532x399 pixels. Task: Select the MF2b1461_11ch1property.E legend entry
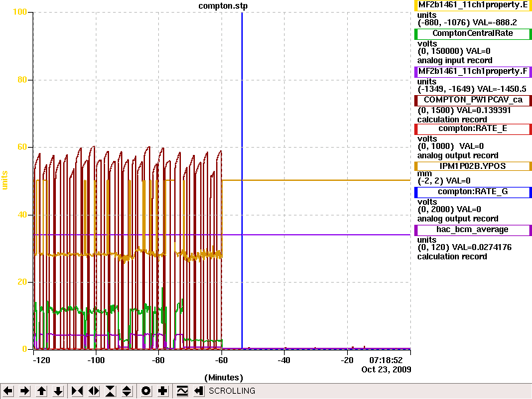[x=473, y=5]
